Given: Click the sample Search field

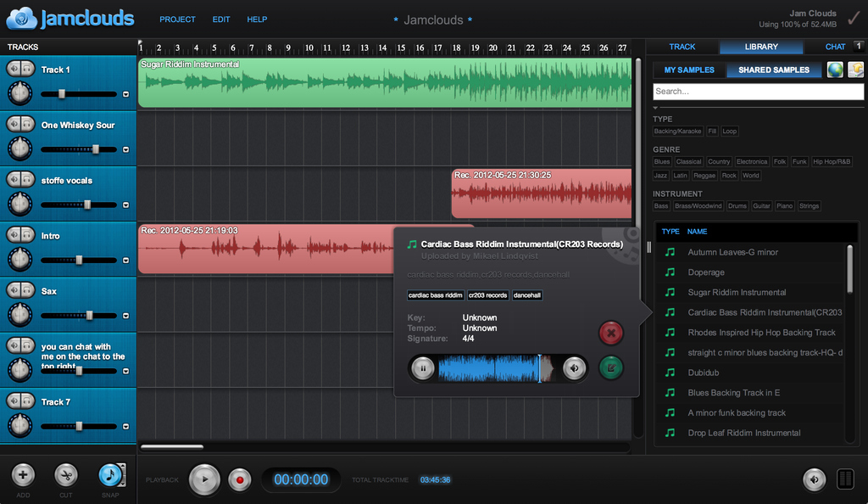Looking at the screenshot, I should 758,92.
